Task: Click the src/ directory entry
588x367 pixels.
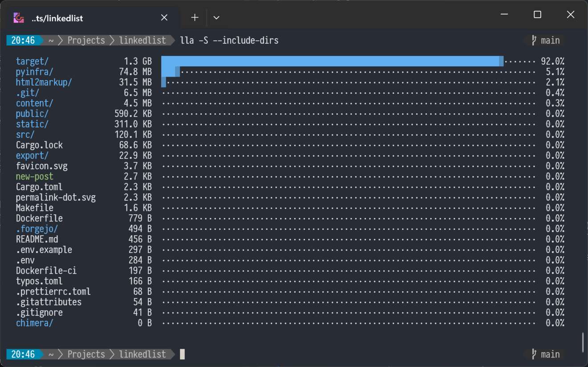Action: coord(25,135)
